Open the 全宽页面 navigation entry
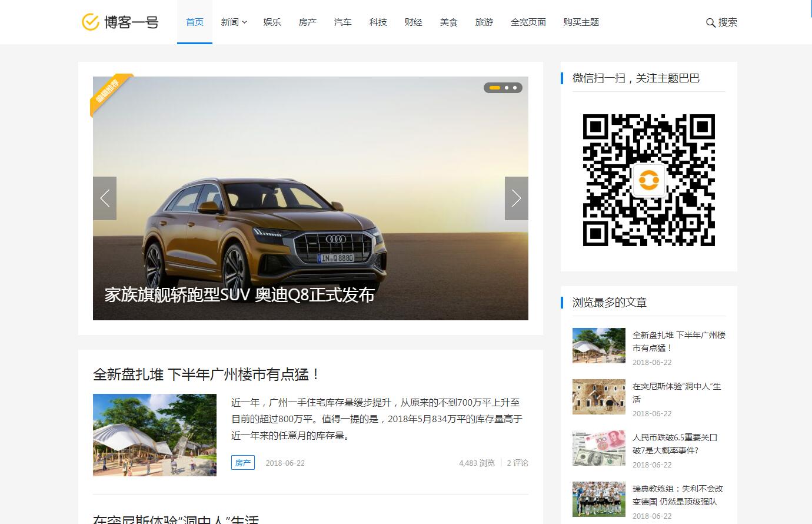This screenshot has width=812, height=524. [528, 22]
